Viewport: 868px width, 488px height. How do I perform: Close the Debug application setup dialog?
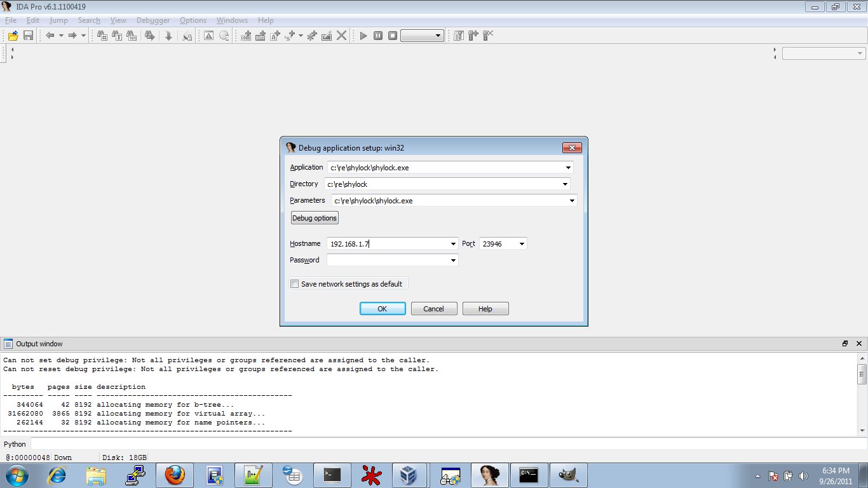coord(572,148)
